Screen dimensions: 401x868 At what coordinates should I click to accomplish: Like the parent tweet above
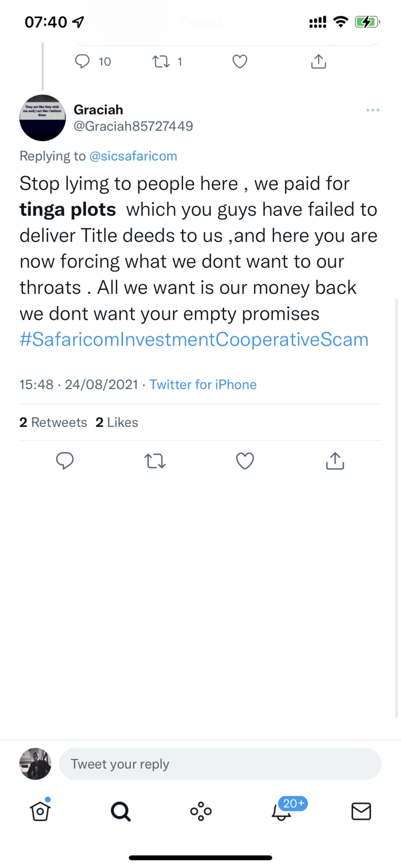tap(240, 61)
